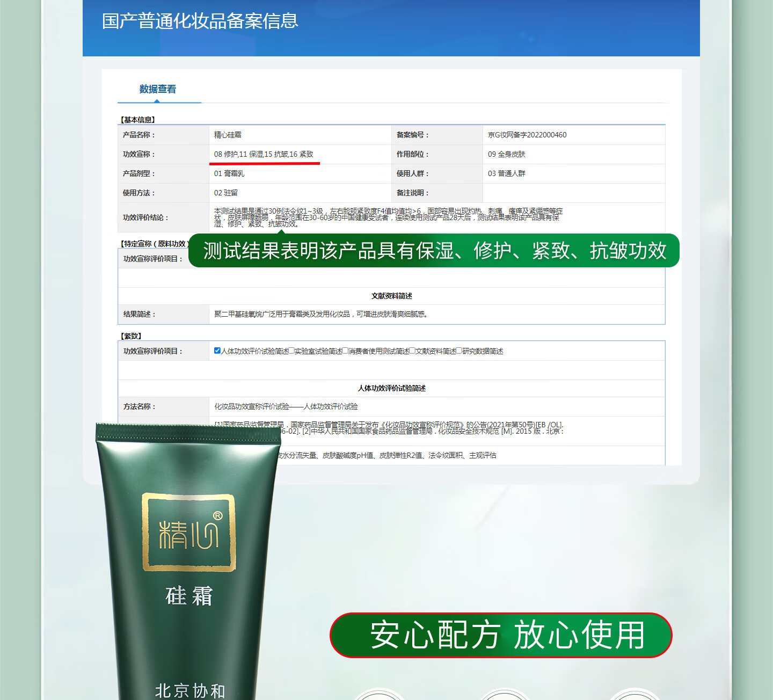Click the 结果简述 field label
The image size is (773, 700).
tap(139, 314)
